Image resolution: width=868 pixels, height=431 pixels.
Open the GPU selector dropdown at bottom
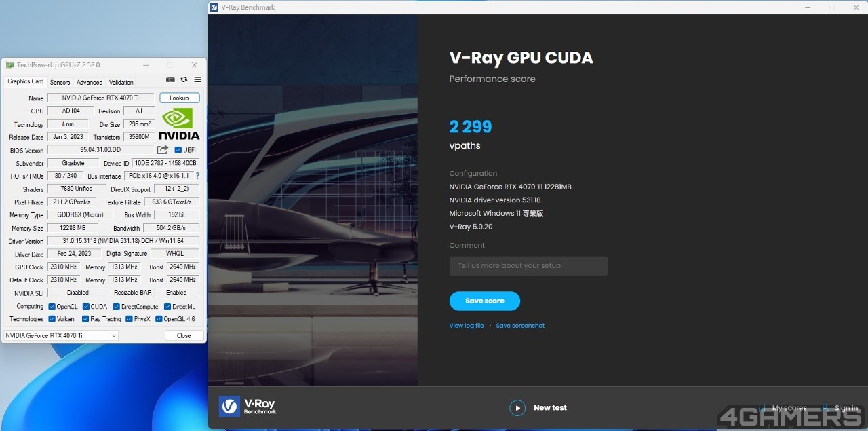pos(61,335)
